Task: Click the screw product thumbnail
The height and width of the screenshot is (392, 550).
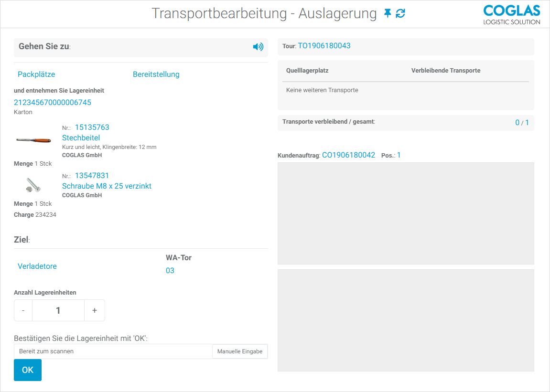Action: tap(33, 185)
